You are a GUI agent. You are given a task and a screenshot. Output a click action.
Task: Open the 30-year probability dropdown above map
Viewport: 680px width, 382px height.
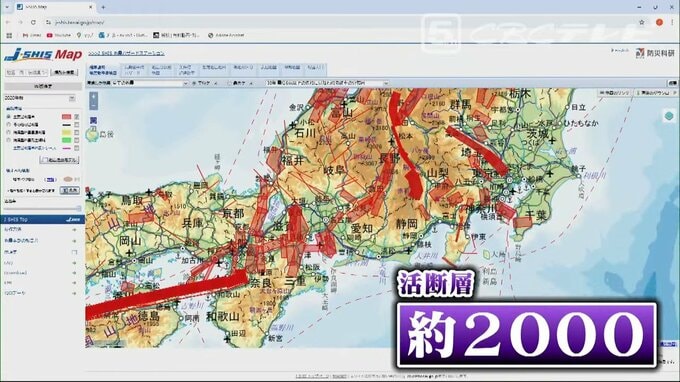[327, 83]
